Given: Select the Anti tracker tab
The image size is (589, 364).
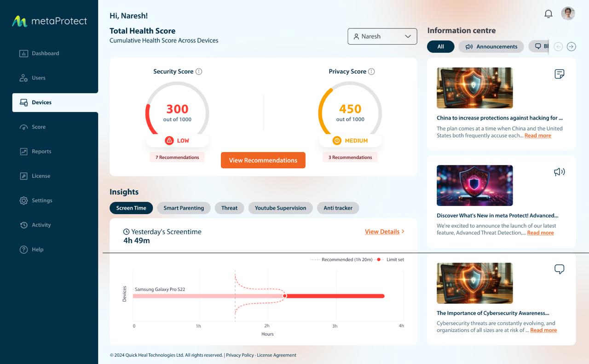Looking at the screenshot, I should click(x=338, y=208).
